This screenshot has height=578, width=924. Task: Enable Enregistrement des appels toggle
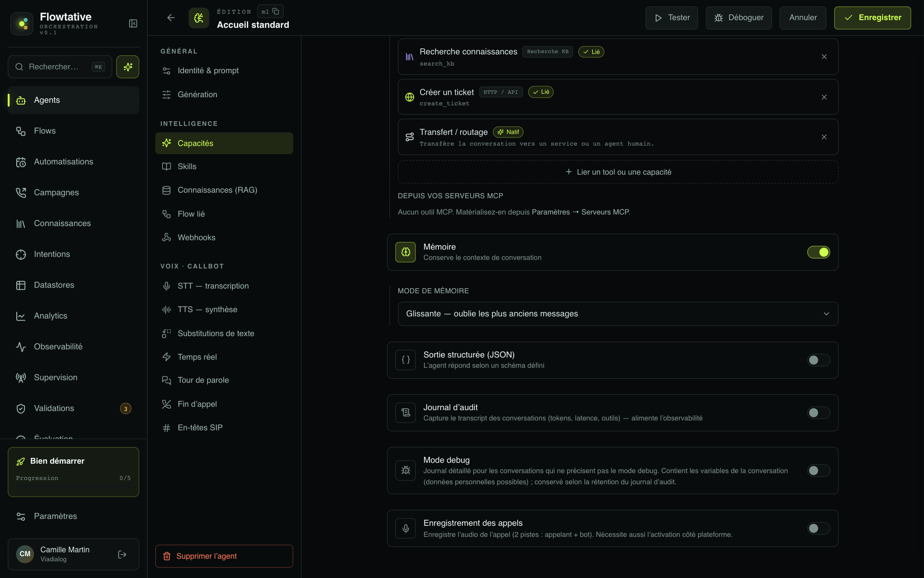point(818,528)
